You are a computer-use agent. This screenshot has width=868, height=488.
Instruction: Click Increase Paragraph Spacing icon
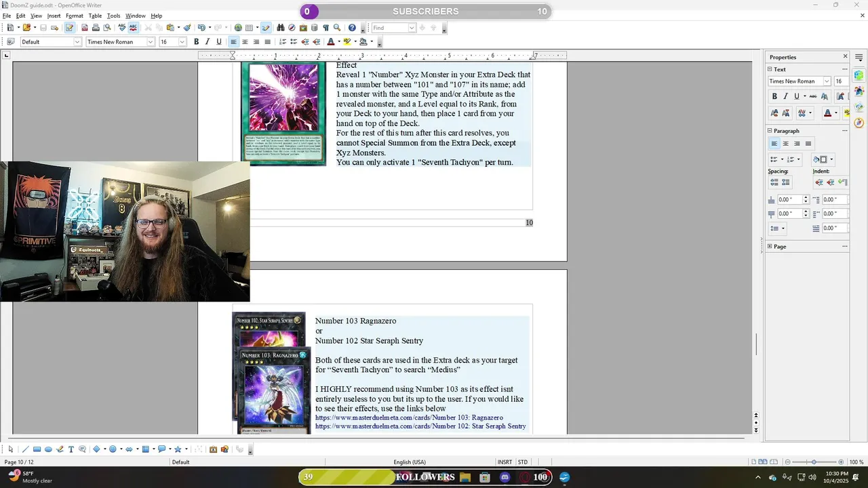(774, 182)
